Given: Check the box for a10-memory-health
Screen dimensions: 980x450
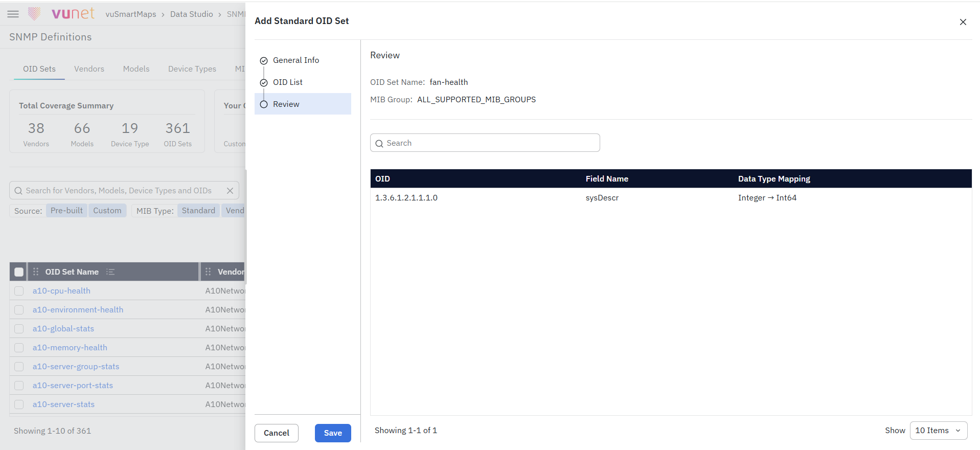Looking at the screenshot, I should point(19,348).
